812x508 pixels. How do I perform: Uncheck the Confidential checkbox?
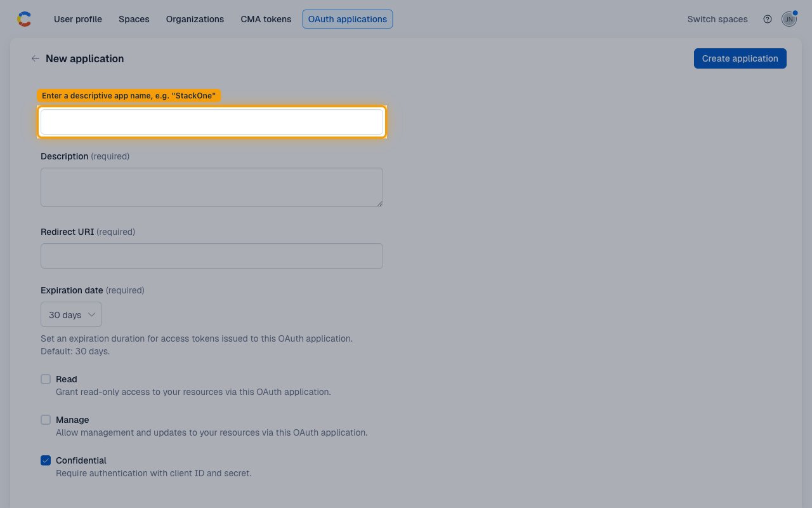[x=46, y=460]
